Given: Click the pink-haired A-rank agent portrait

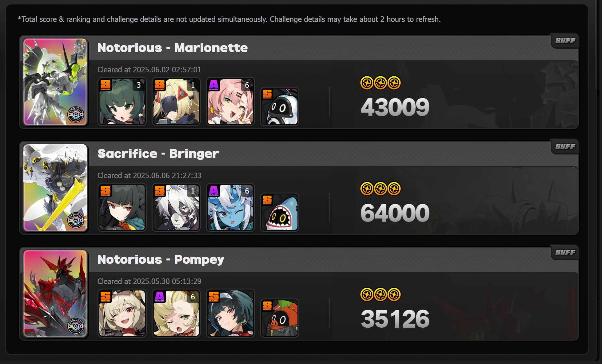Looking at the screenshot, I should point(230,102).
